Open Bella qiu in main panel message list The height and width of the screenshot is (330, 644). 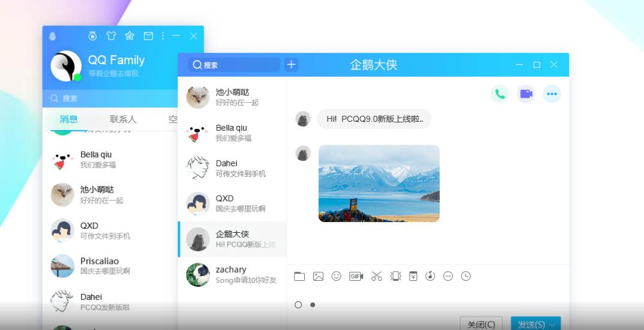[x=110, y=159]
